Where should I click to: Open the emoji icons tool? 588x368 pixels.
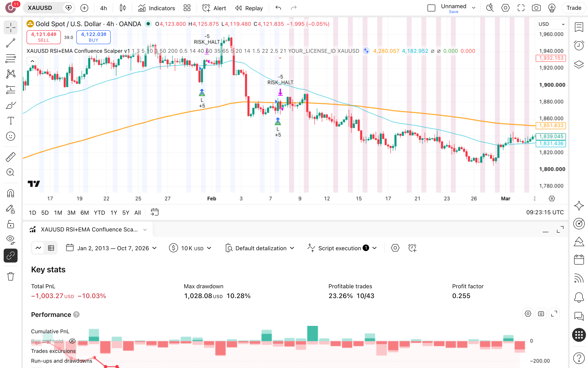pyautogui.click(x=10, y=136)
